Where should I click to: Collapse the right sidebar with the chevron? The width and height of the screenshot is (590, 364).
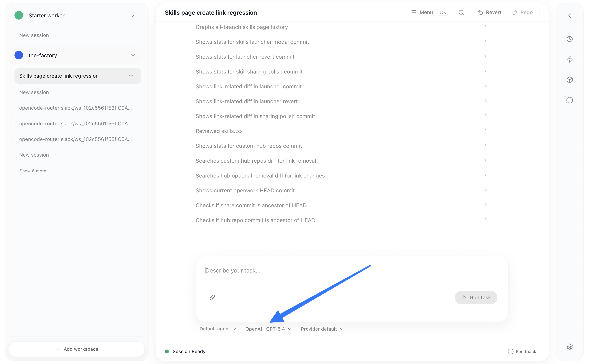point(570,15)
